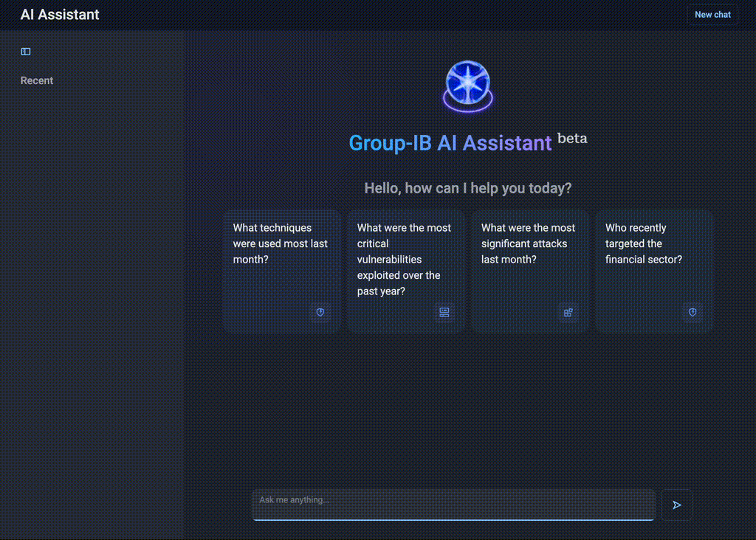Collapse the sidebar using its panel icon
The width and height of the screenshot is (756, 540).
(25, 52)
